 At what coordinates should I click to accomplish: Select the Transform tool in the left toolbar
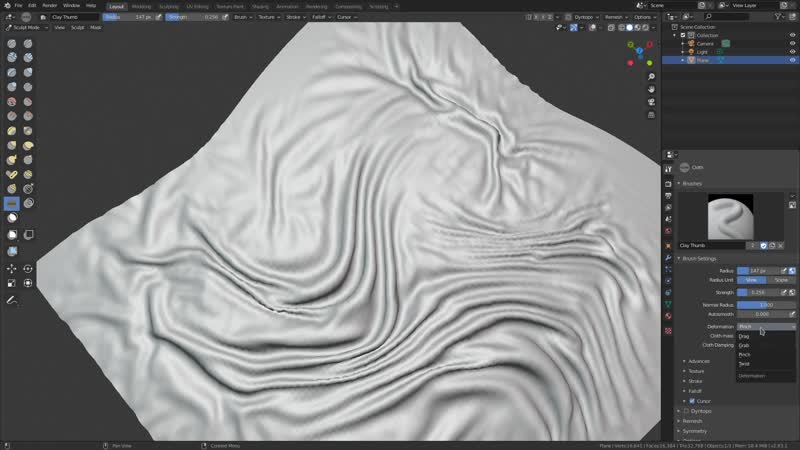click(x=28, y=283)
